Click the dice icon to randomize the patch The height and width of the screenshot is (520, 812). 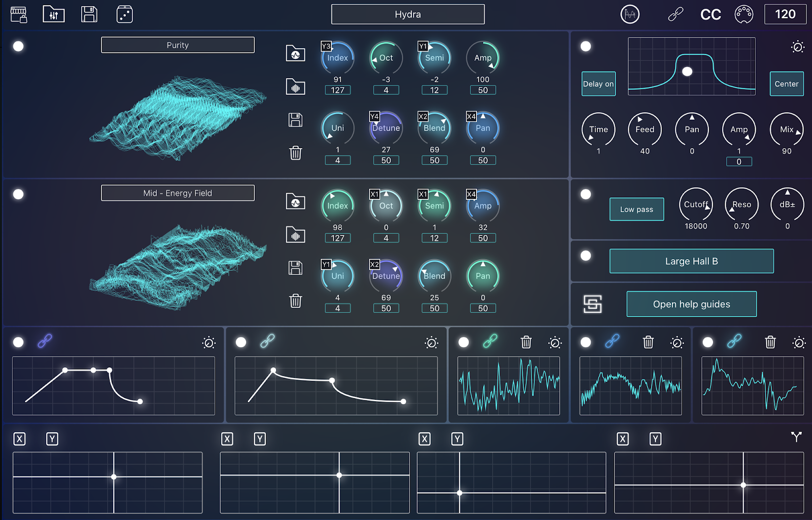click(x=124, y=14)
